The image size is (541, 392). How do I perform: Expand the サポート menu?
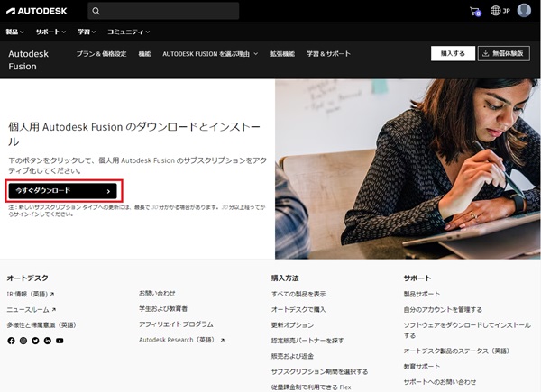50,32
